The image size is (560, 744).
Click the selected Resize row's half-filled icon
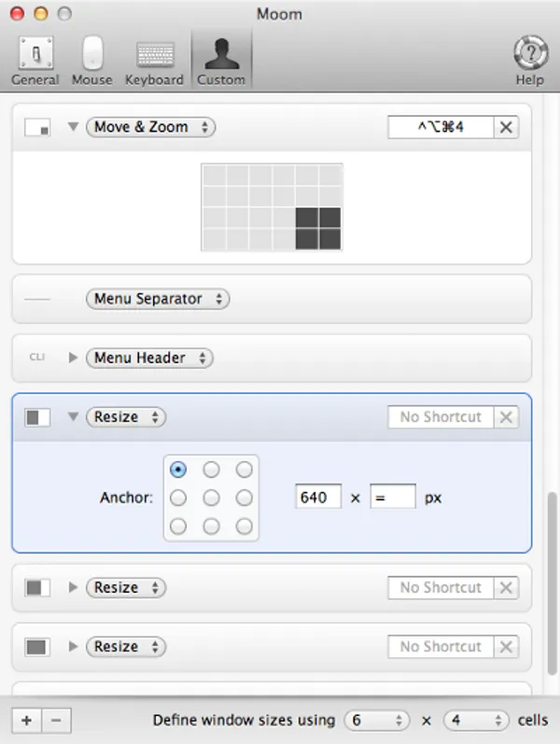pos(37,417)
